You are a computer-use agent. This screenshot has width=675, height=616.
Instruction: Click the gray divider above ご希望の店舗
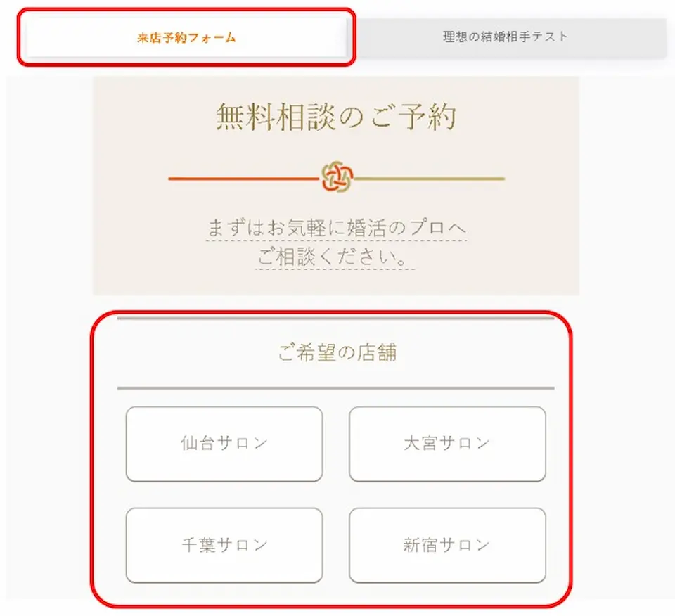[x=336, y=319]
